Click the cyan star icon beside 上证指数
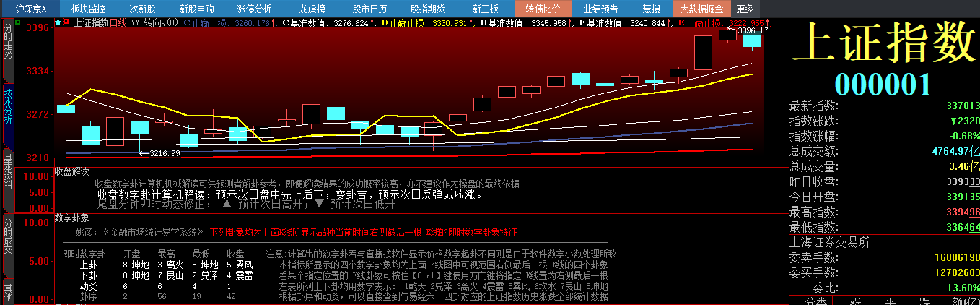This screenshot has height=305, width=980. point(58,22)
